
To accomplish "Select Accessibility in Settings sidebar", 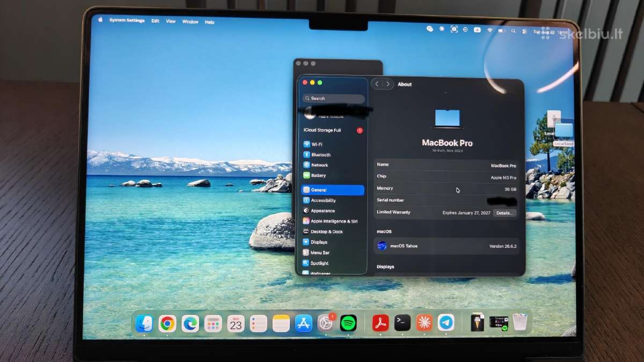I will click(333, 201).
